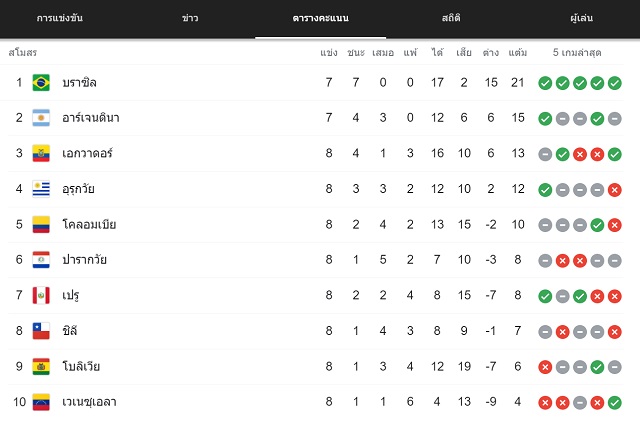640x426 pixels.
Task: Select the ตารางคะแนน tab
Action: point(320,18)
